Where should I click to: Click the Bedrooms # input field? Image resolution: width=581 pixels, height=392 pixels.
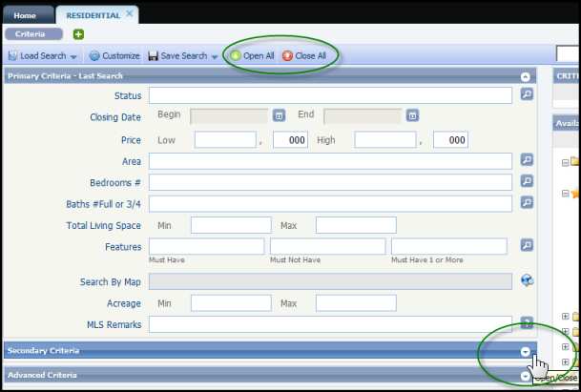click(x=330, y=182)
